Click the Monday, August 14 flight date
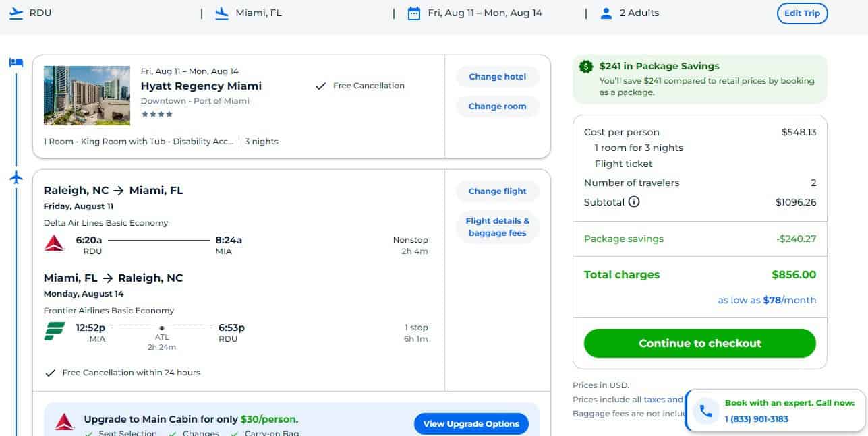This screenshot has height=436, width=868. pos(84,294)
